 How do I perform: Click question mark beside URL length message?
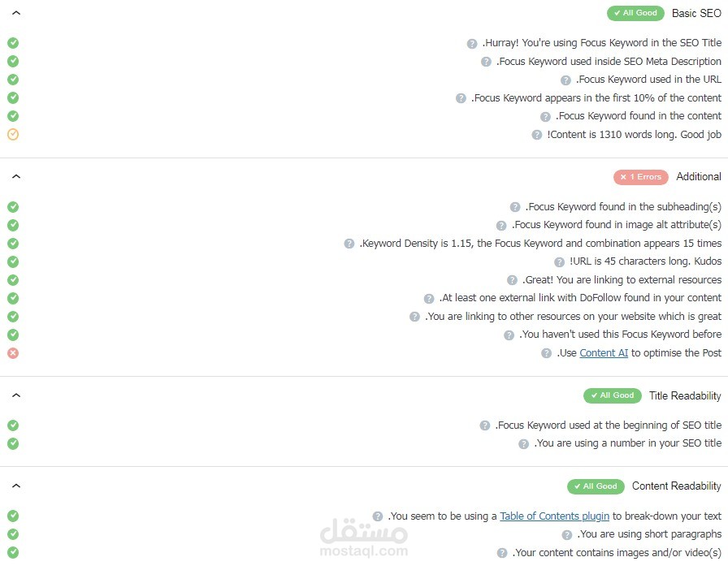point(559,261)
